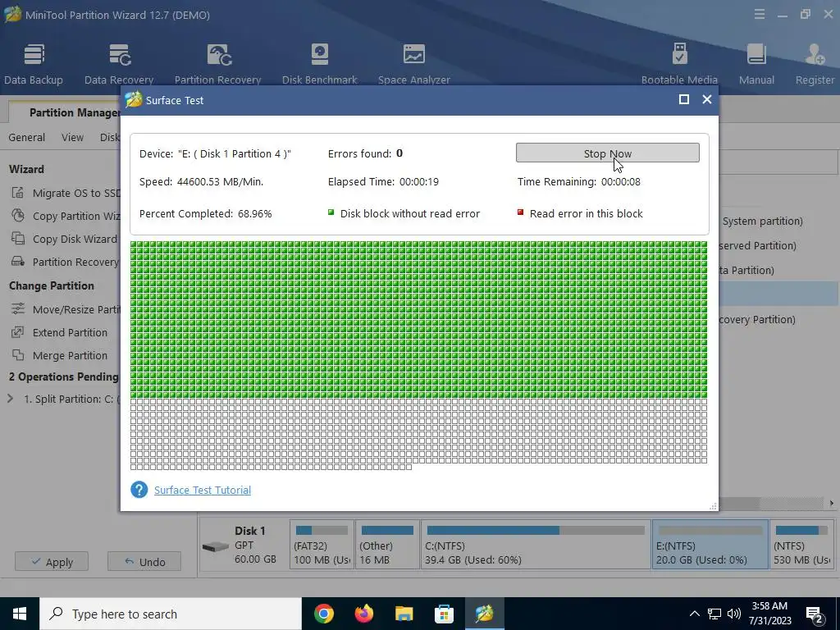Image resolution: width=840 pixels, height=630 pixels.
Task: Click the Windows search box
Action: (x=171, y=614)
